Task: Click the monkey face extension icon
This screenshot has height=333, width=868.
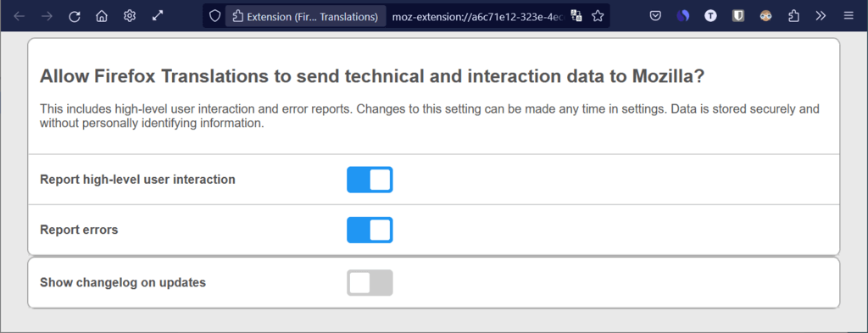Action: tap(765, 16)
